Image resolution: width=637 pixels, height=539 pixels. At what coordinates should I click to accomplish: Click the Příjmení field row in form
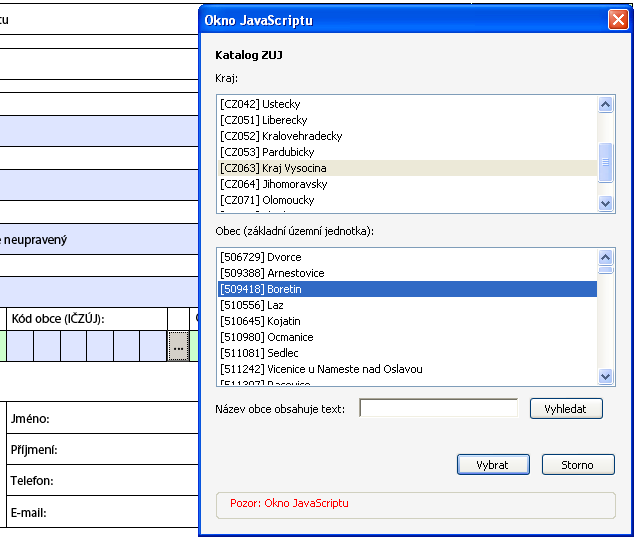point(102,449)
